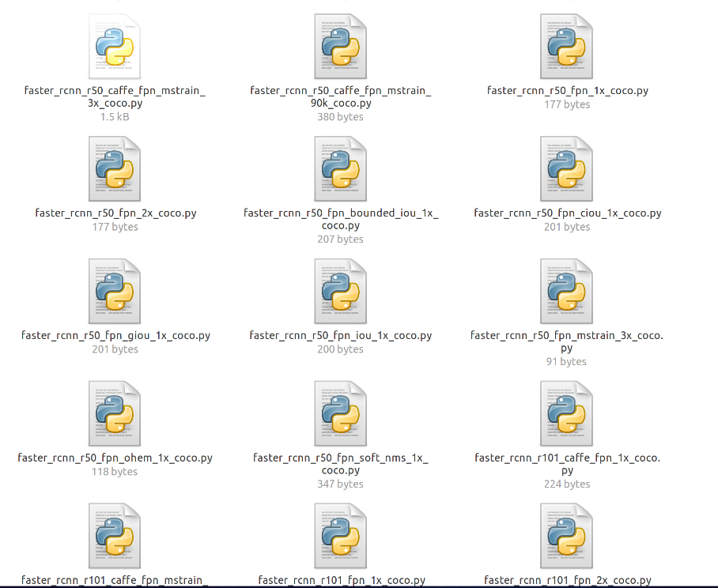Viewport: 718px width, 588px height.
Task: Open faster_rcnn_r101_fpn_2x_coco.py
Action: coord(566,536)
